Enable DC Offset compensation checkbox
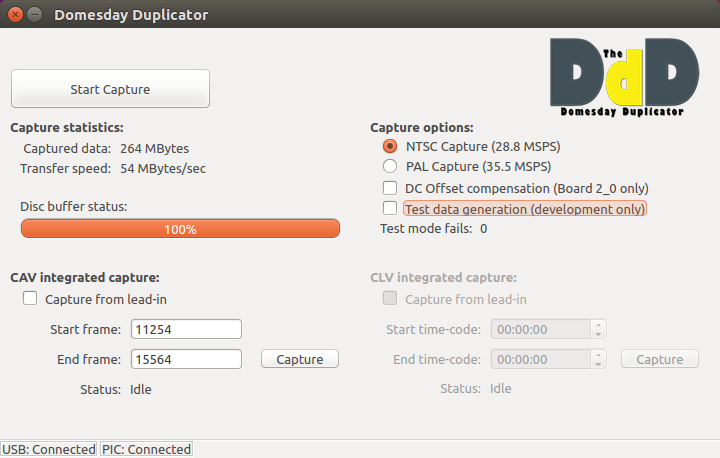The width and height of the screenshot is (720, 458). pyautogui.click(x=390, y=188)
